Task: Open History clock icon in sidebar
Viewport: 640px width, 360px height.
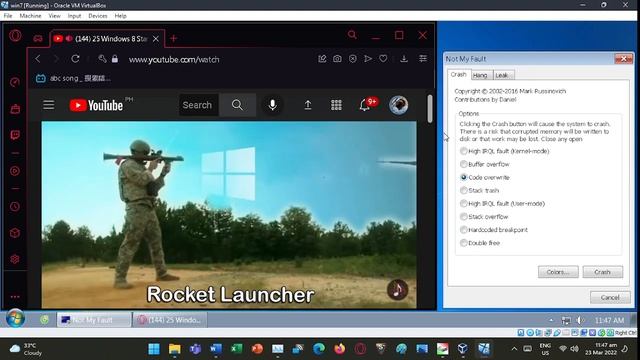Action: tap(15, 207)
